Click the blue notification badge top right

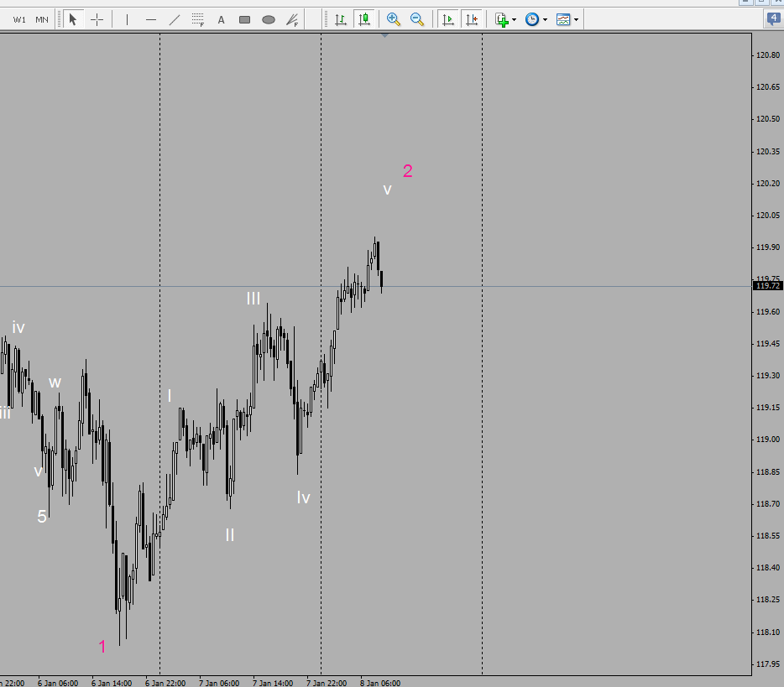(x=772, y=18)
